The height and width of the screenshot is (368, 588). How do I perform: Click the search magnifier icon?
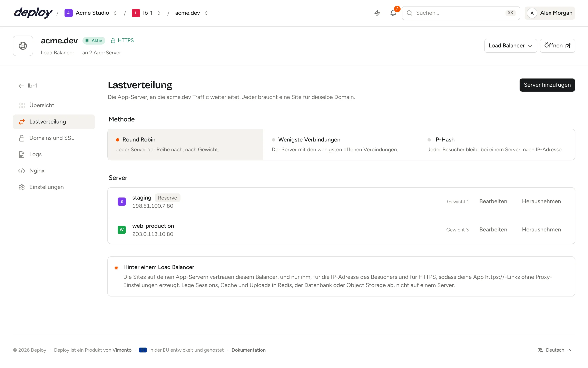coord(409,13)
